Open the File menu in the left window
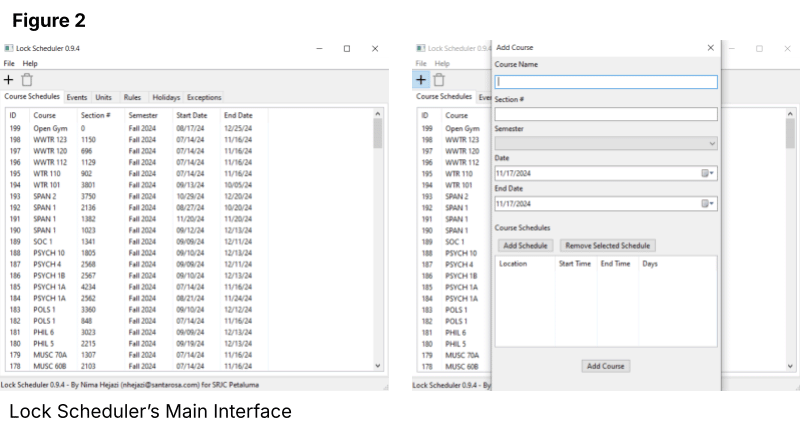 pyautogui.click(x=9, y=63)
